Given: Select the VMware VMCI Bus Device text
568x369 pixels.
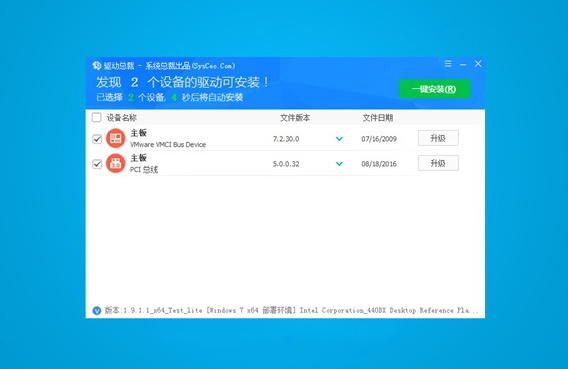Looking at the screenshot, I should pos(168,144).
